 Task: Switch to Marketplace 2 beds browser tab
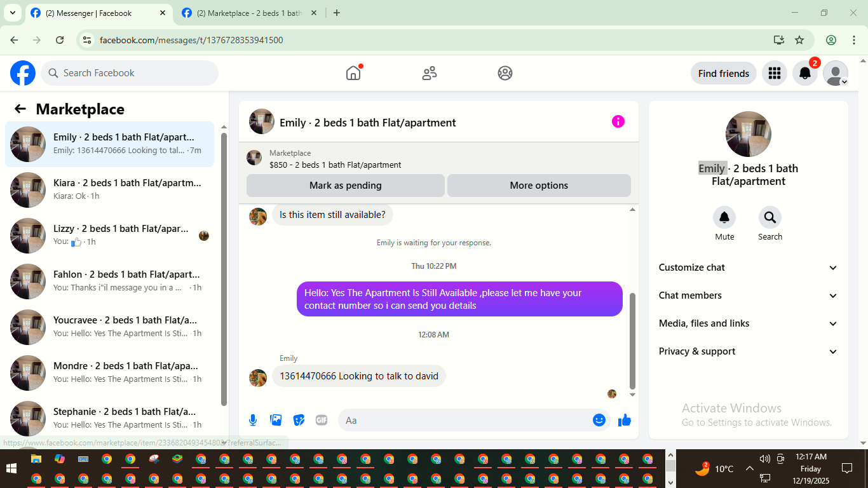pyautogui.click(x=249, y=13)
